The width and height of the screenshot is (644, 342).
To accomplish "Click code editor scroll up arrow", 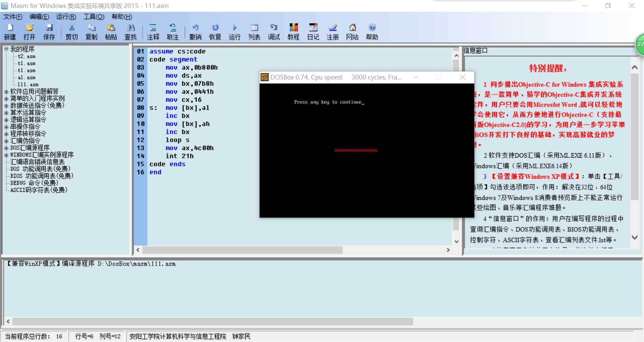I will pos(456,56).
